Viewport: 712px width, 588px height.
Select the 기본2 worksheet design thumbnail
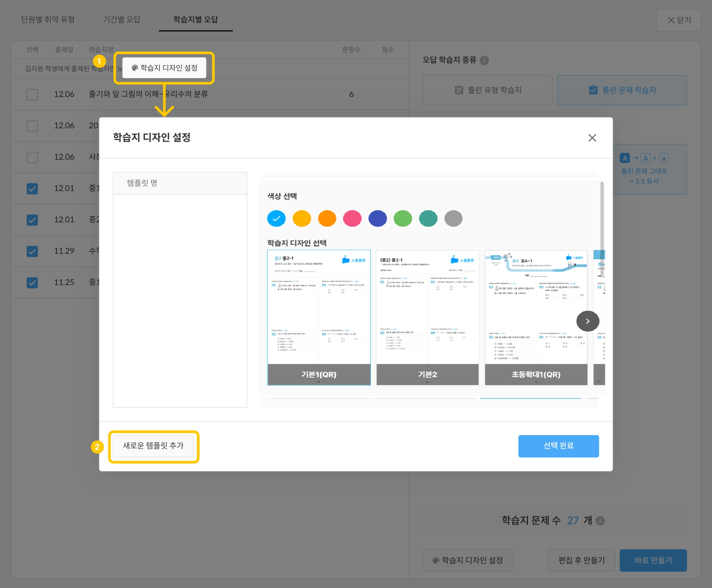tap(427, 317)
